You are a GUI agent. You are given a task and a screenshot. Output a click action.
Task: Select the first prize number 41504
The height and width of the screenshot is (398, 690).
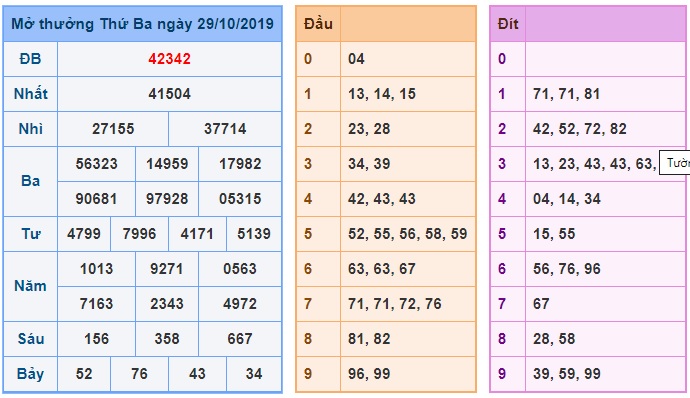pyautogui.click(x=169, y=94)
